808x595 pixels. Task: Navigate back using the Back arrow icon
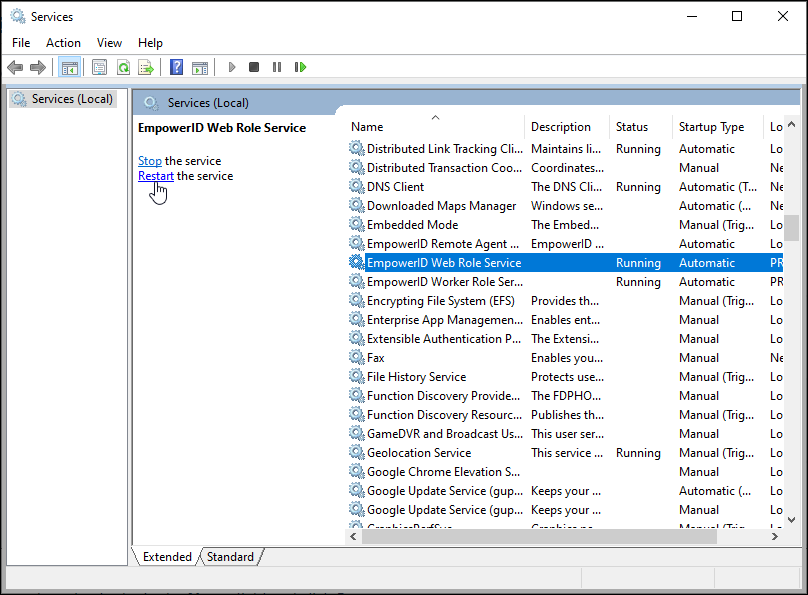pos(15,67)
